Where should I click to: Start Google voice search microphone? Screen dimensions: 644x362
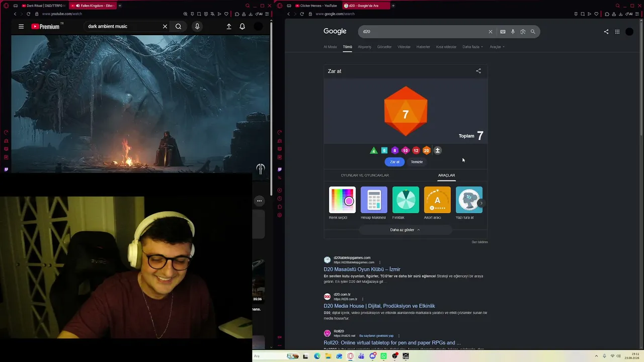(513, 32)
